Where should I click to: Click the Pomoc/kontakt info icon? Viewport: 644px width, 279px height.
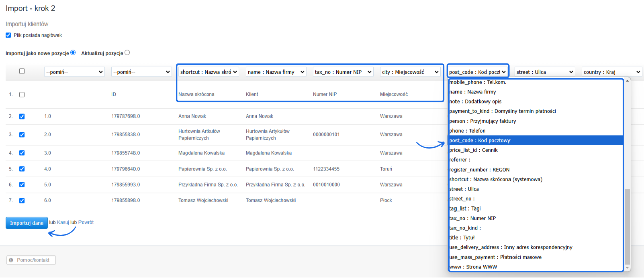click(11, 260)
